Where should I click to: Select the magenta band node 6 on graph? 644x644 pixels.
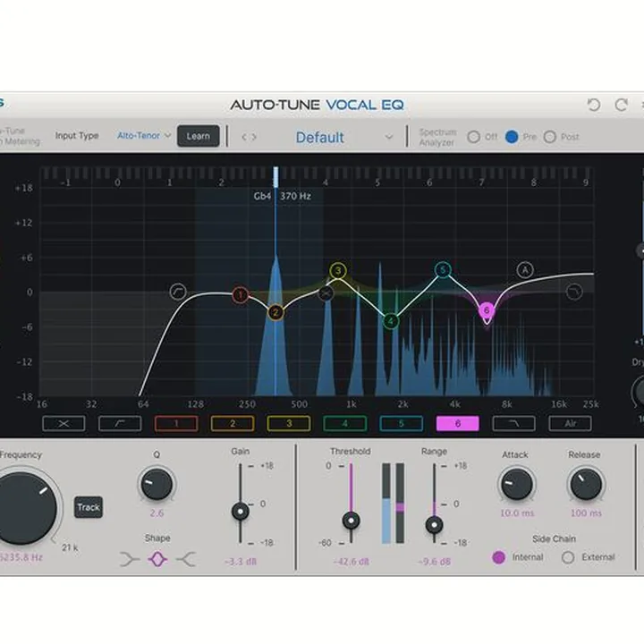[x=487, y=310]
